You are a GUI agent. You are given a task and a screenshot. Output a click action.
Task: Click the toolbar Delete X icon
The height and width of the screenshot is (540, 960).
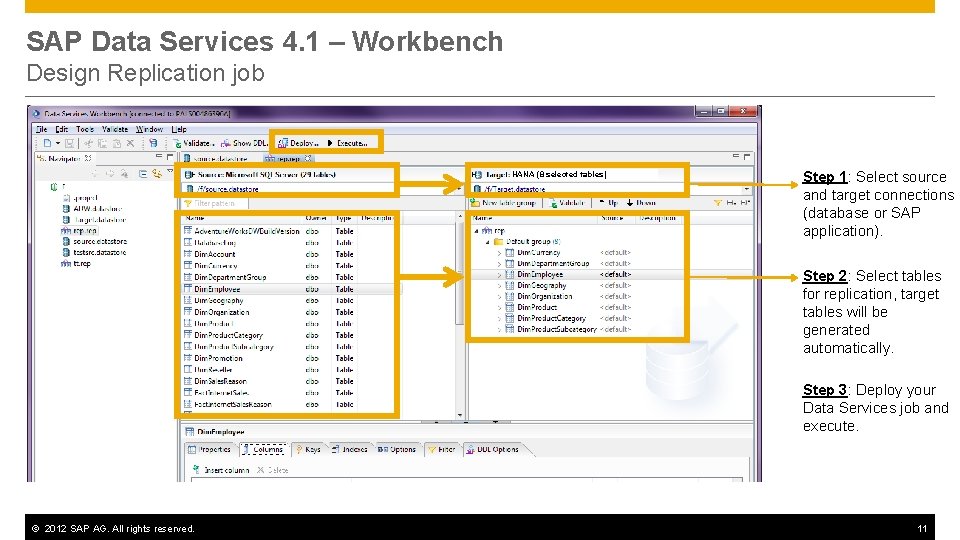click(130, 143)
